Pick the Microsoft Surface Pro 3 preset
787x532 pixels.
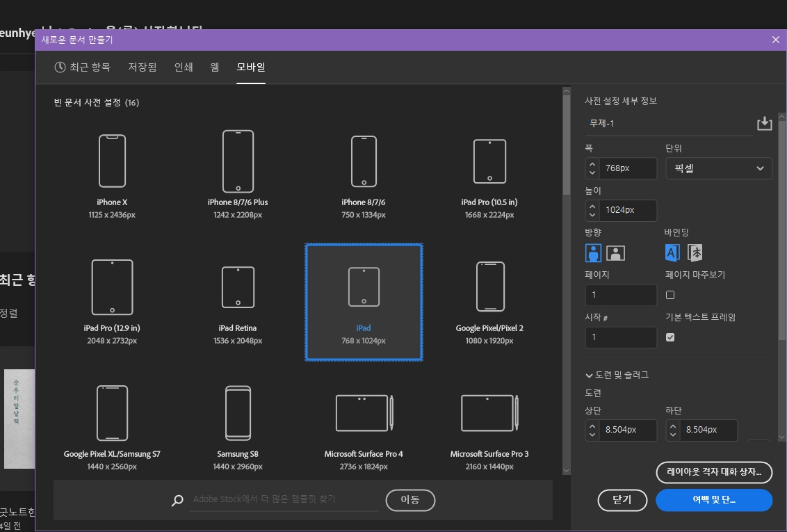(x=489, y=428)
